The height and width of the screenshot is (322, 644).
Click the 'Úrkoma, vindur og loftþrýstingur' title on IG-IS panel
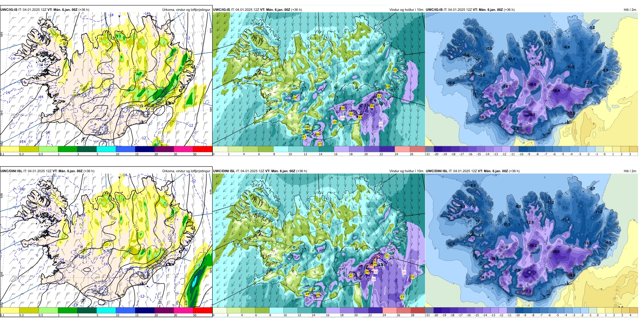[x=186, y=10]
